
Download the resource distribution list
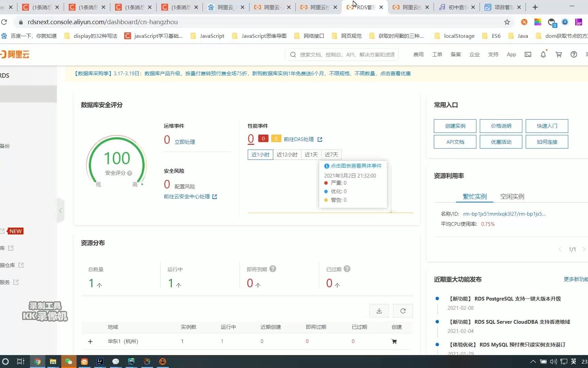tap(379, 311)
